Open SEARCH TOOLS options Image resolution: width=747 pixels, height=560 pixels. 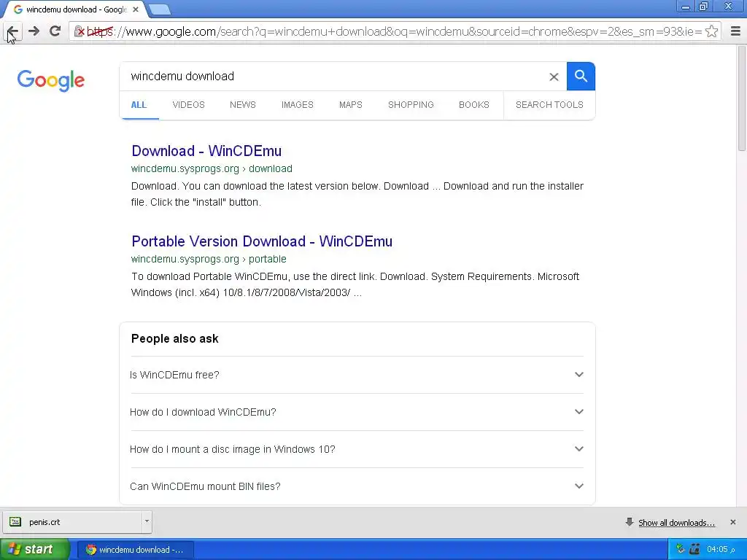[549, 105]
